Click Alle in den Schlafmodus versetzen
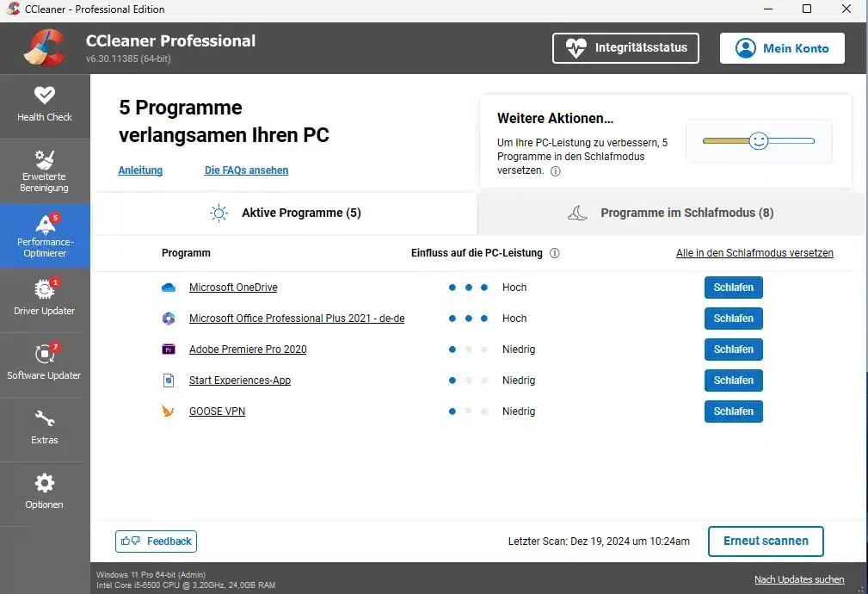The width and height of the screenshot is (868, 594). (754, 253)
